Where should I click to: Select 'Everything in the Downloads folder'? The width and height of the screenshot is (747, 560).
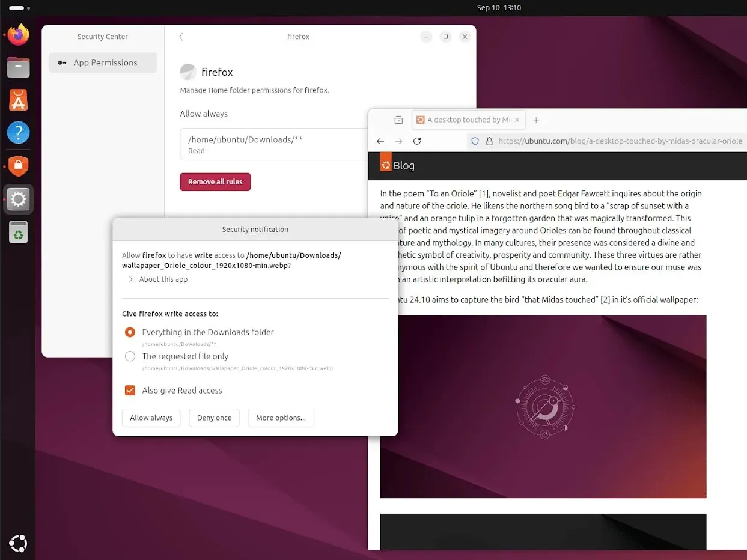pyautogui.click(x=130, y=332)
